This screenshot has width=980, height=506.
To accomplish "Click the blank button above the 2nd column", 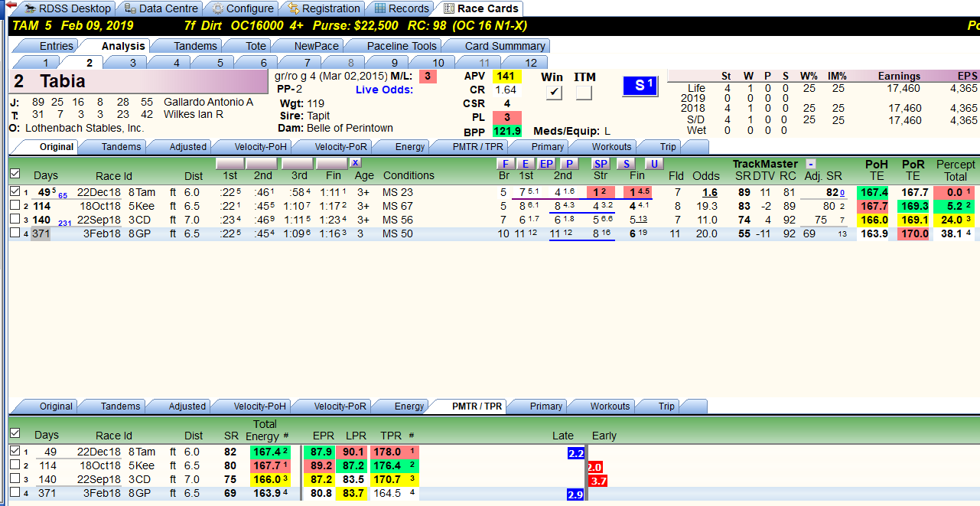I will coord(262,163).
